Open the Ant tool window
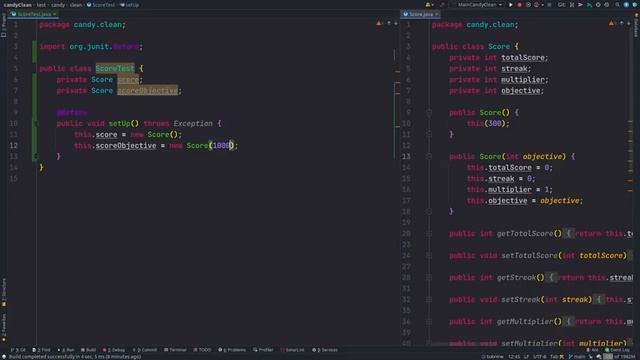The image size is (640, 360). tap(593, 350)
